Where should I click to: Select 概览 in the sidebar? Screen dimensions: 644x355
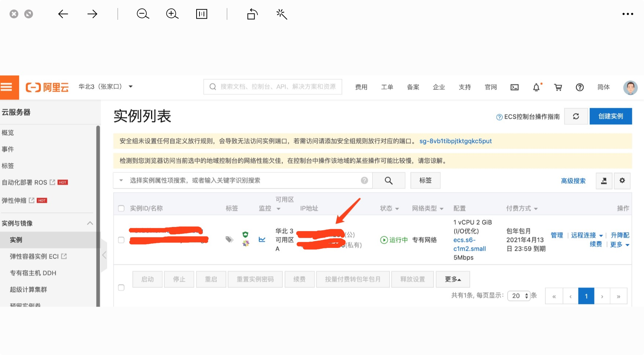(8, 133)
